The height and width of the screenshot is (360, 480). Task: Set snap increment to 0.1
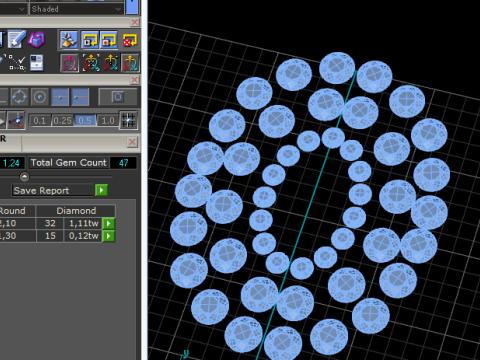pos(40,121)
